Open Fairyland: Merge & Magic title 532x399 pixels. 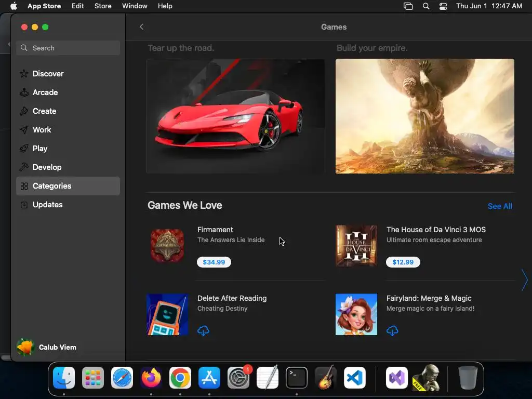429,298
